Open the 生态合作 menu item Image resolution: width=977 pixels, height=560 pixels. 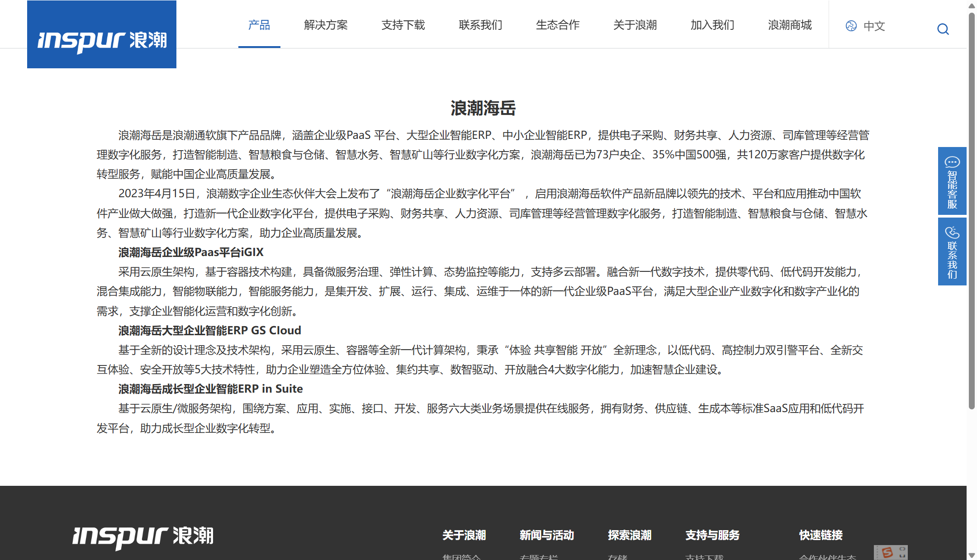[x=557, y=25]
